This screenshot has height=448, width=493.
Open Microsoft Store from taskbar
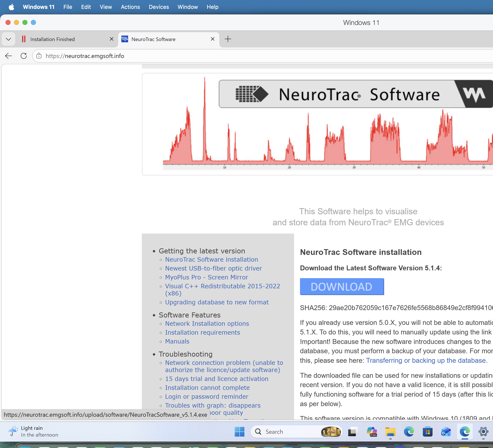(427, 432)
